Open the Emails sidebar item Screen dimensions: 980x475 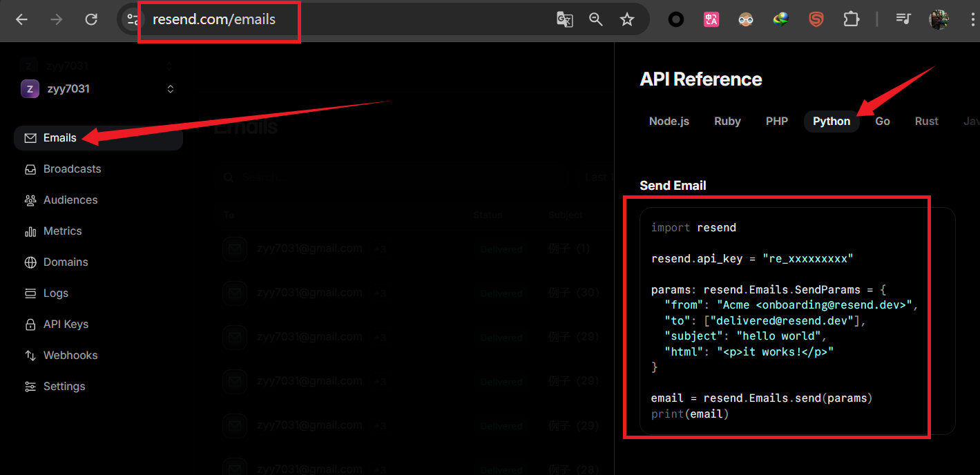[x=98, y=138]
